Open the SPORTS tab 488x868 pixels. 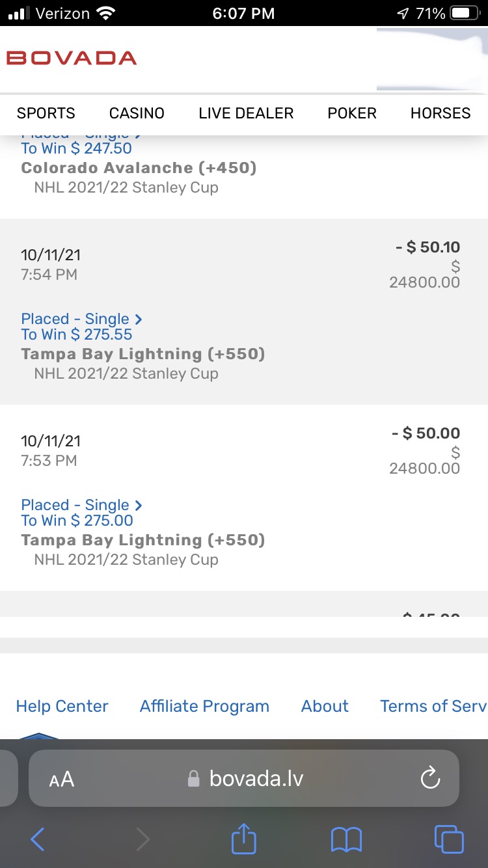coord(46,113)
